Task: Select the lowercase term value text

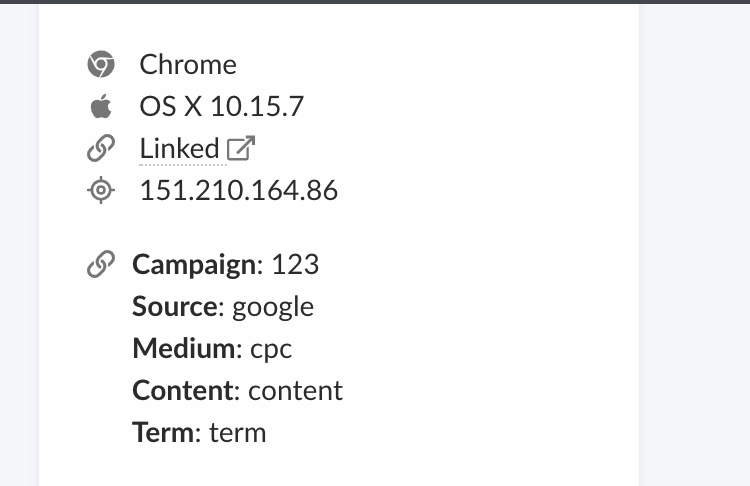Action: click(238, 433)
